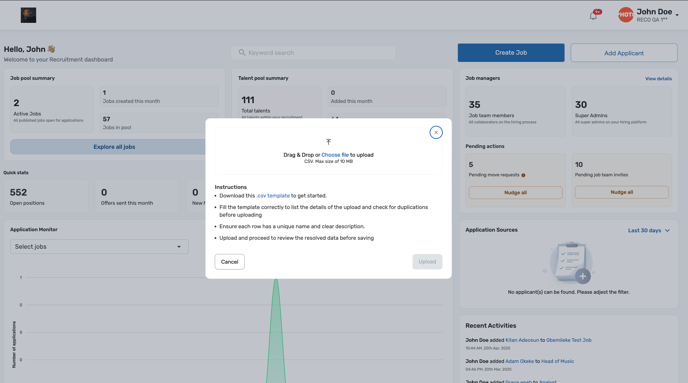Open the Select jobs dropdown
The width and height of the screenshot is (688, 383).
99,247
